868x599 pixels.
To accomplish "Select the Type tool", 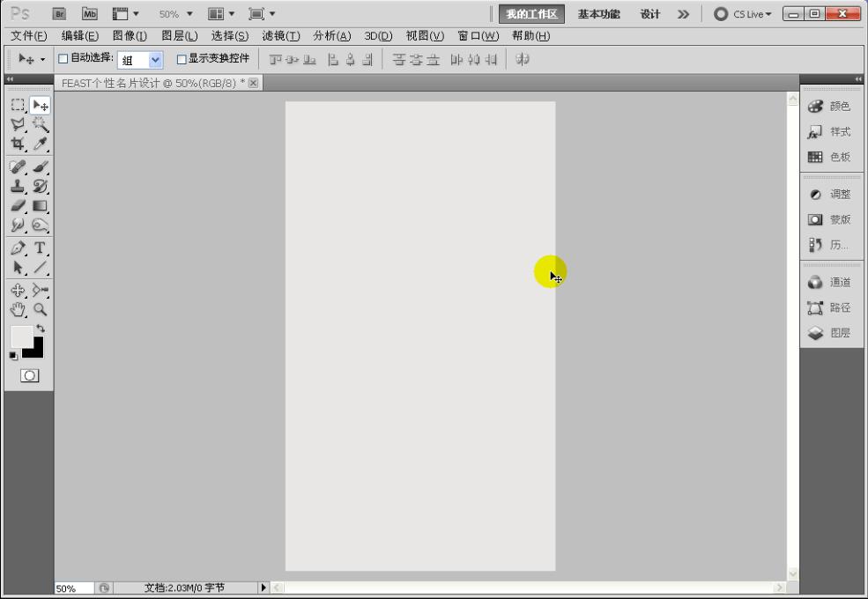I will 39,248.
